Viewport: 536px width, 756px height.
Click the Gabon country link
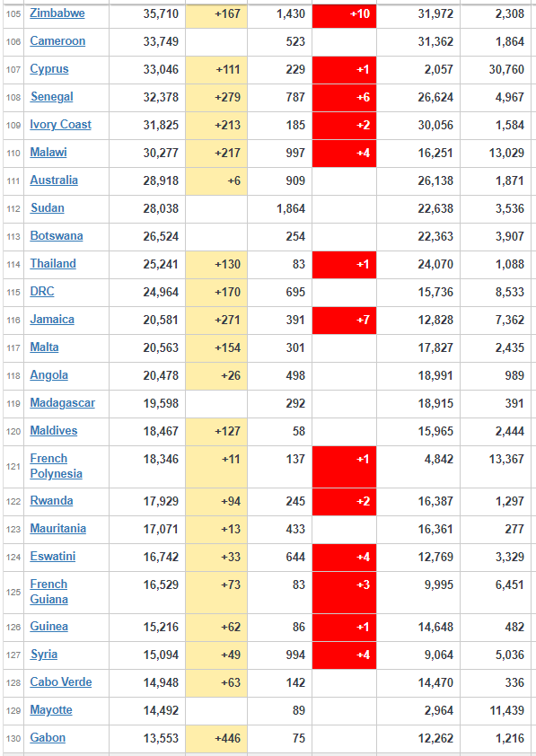48,738
